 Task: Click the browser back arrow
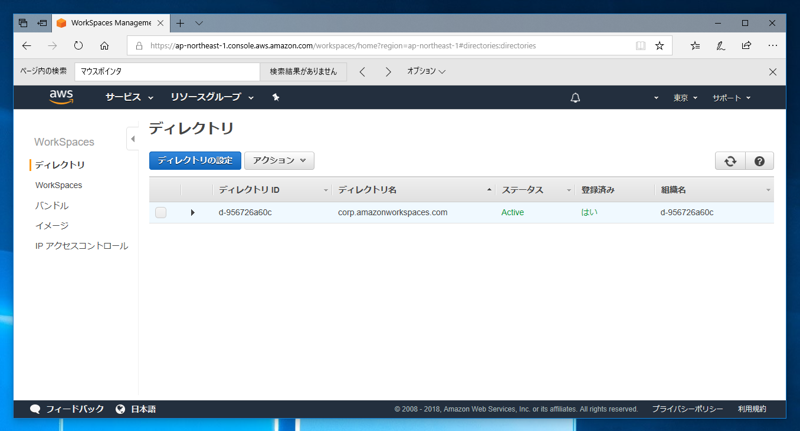coord(27,46)
